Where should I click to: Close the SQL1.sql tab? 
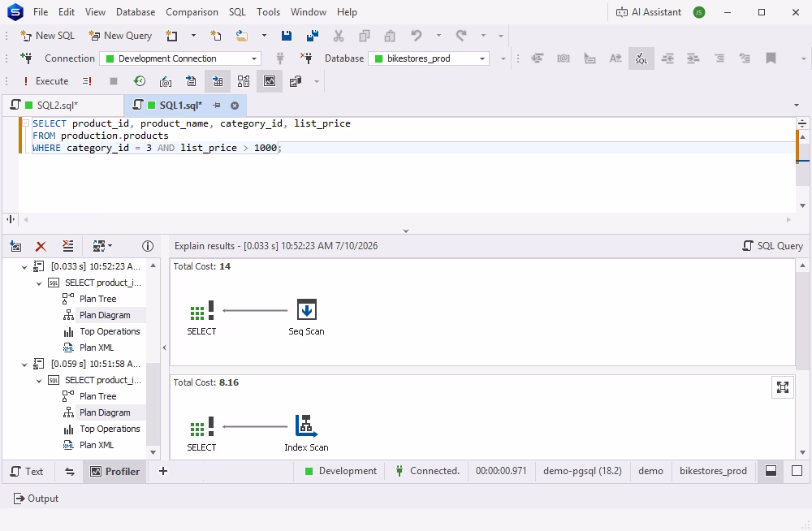click(x=235, y=106)
